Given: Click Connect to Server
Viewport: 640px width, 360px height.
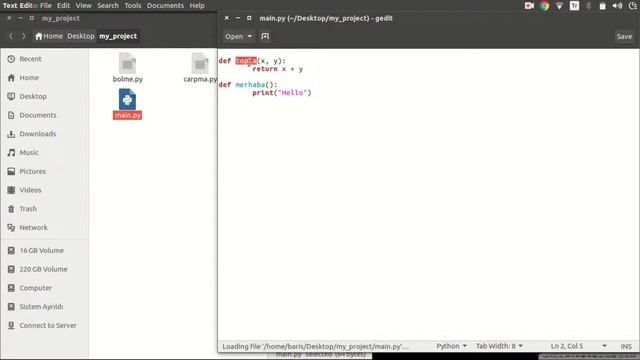Looking at the screenshot, I should (48, 325).
